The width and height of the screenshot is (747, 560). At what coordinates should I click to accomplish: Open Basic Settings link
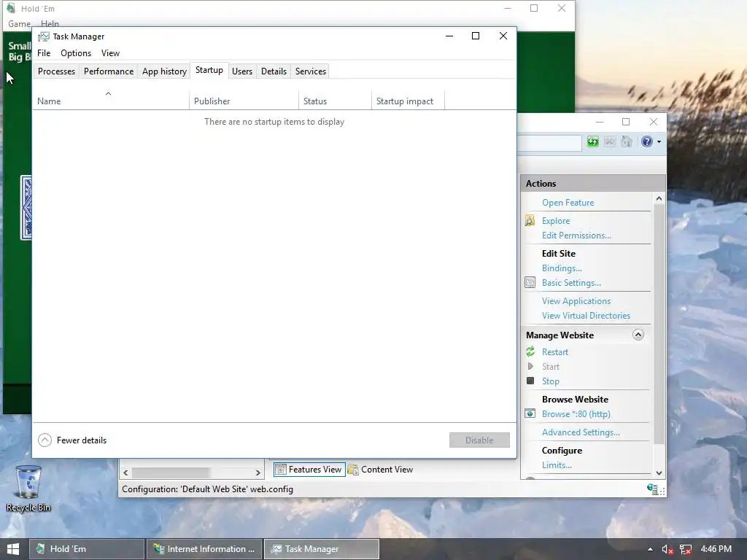pos(571,283)
